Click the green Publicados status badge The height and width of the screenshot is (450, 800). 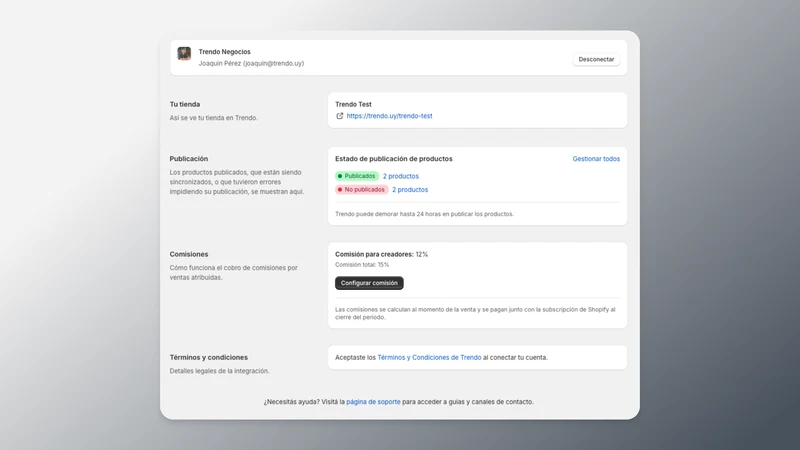[x=357, y=176]
